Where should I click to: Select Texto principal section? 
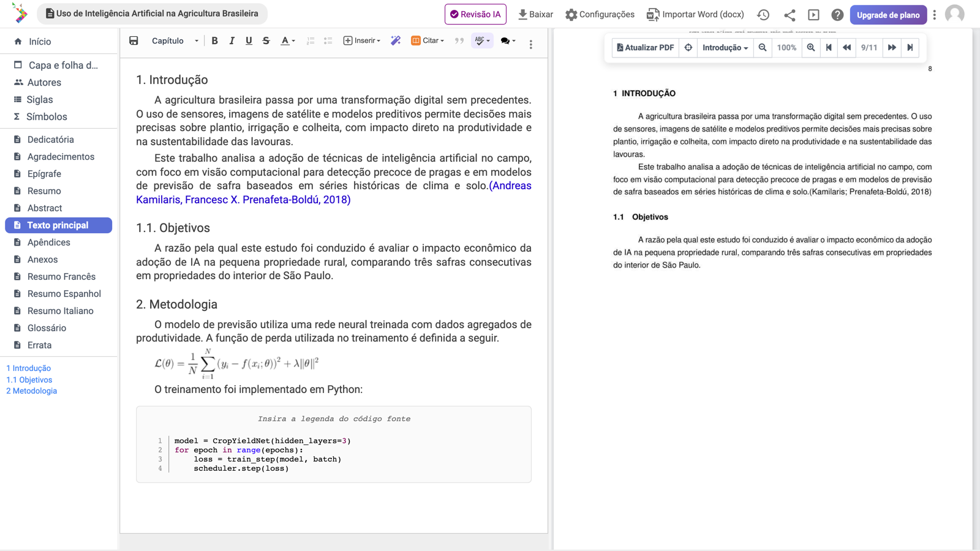pos(58,225)
